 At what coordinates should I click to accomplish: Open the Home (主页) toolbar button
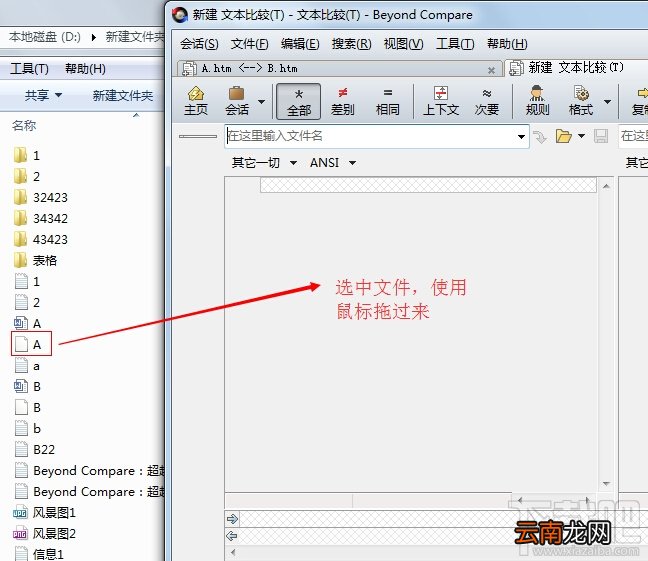pyautogui.click(x=196, y=101)
